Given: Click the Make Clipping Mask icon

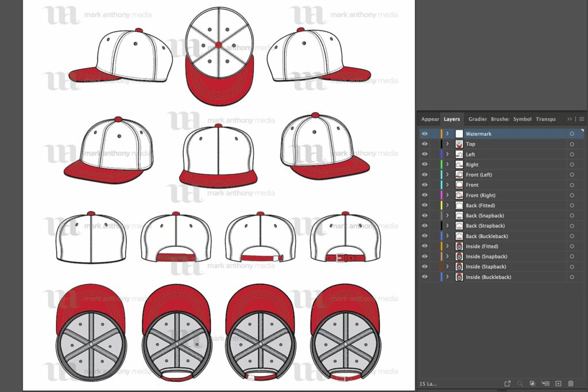Looking at the screenshot, I should point(532,383).
